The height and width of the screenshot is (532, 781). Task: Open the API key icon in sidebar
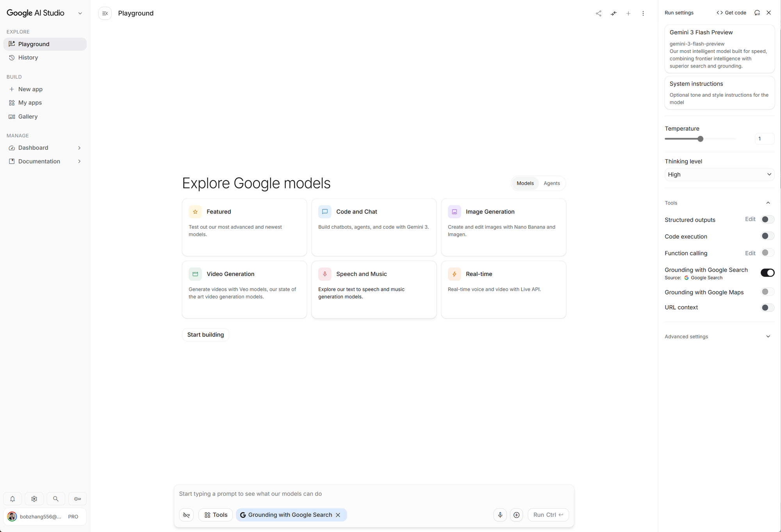point(78,499)
